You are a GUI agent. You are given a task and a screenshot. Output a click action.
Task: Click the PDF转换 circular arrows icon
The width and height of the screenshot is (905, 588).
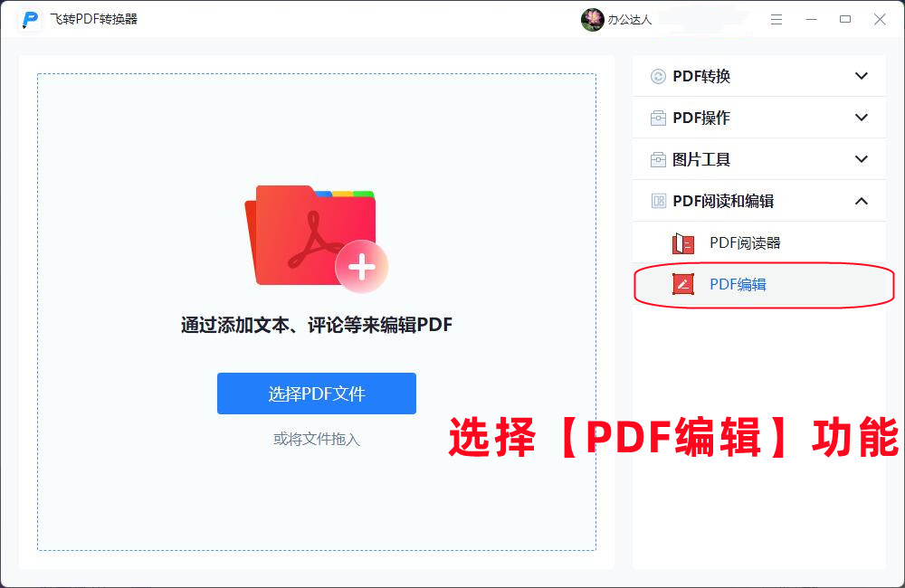coord(658,76)
